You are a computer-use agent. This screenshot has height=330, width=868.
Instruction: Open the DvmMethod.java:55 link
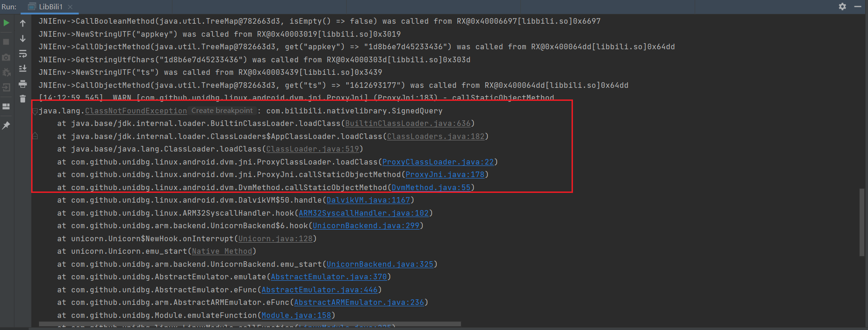(431, 187)
